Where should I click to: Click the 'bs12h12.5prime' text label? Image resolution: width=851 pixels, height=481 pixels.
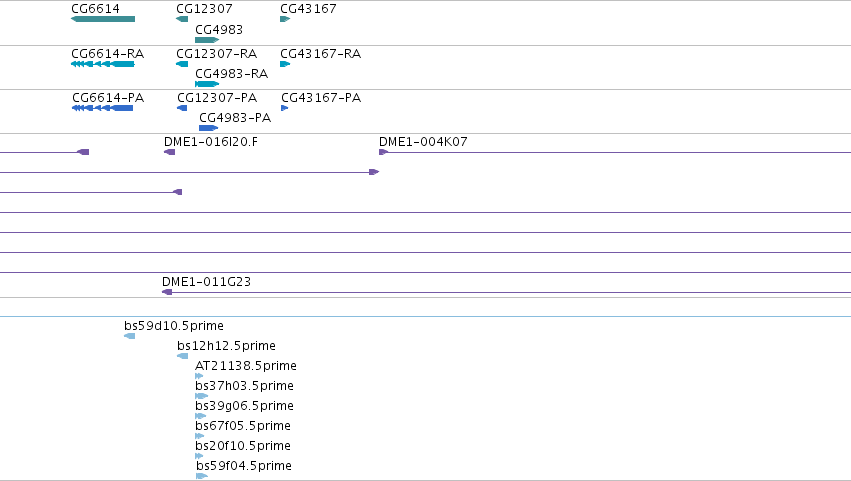(226, 346)
